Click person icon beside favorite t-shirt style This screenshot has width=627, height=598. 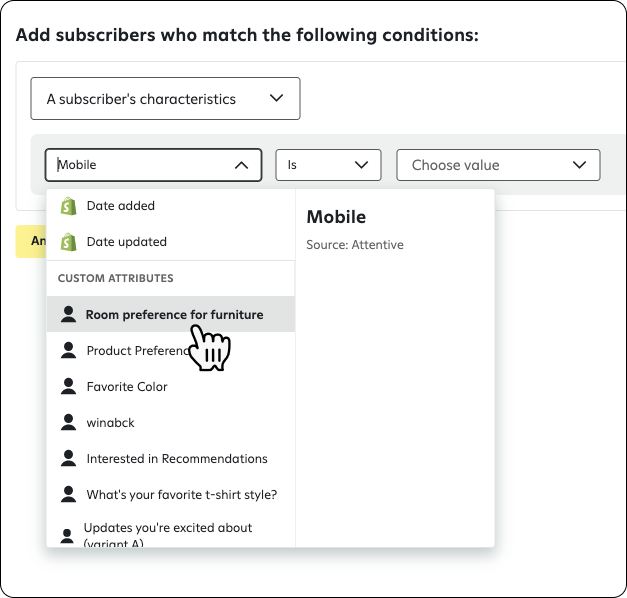[68, 494]
